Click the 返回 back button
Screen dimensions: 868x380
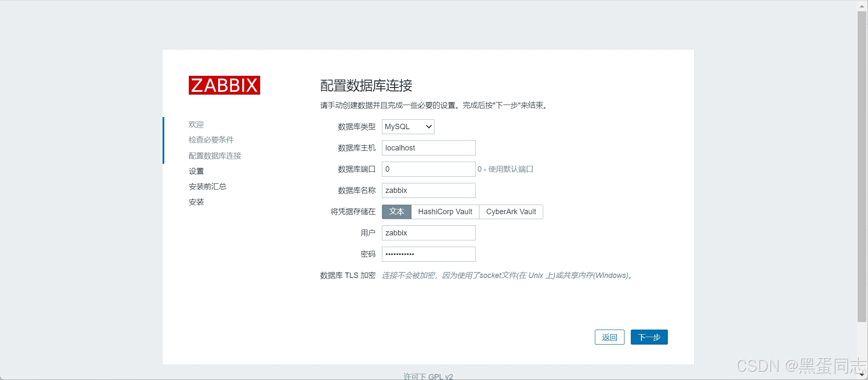(610, 337)
